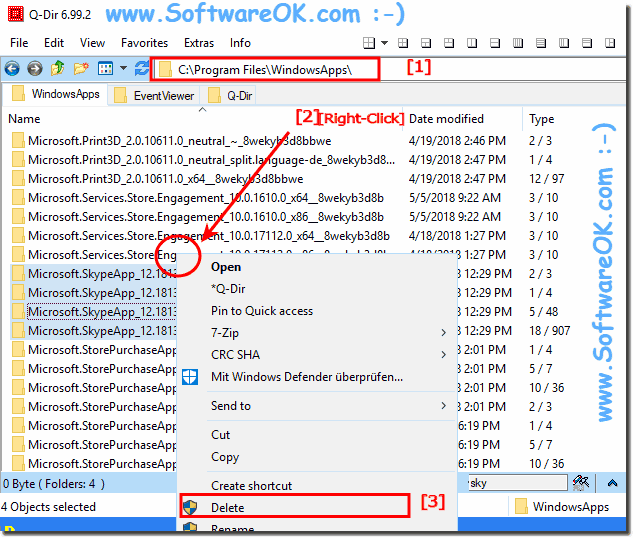Click the large four-pane layout icon
Viewport: 633px width, 538px height.
[369, 43]
